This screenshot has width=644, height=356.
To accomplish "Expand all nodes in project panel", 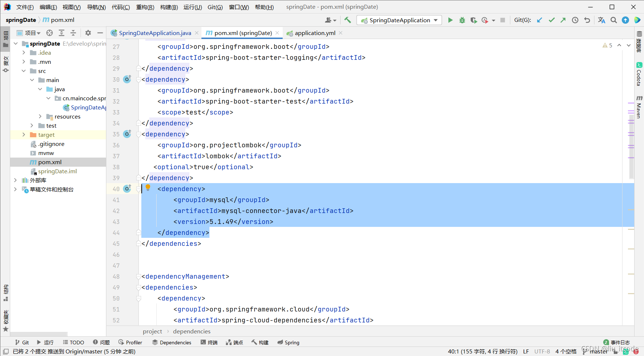I will [x=62, y=33].
